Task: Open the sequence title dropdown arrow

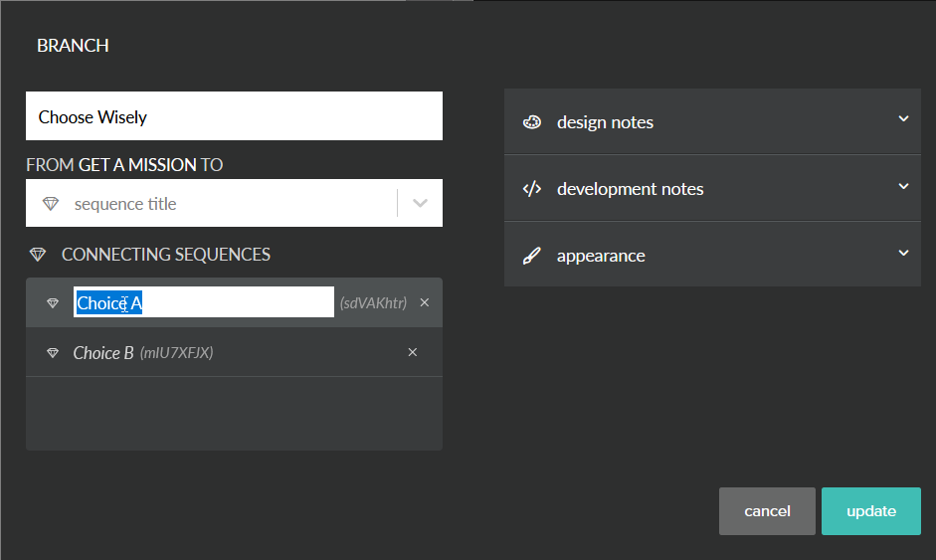Action: 420,203
